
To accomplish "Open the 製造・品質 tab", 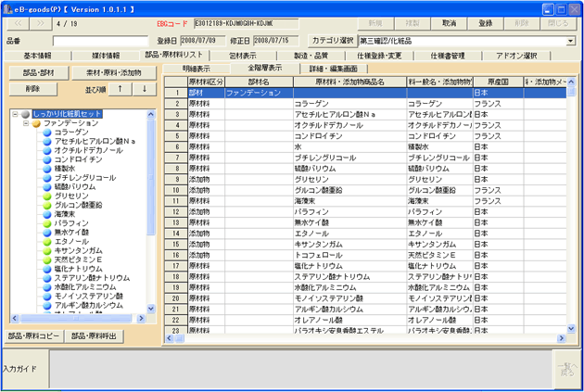I will pyautogui.click(x=311, y=56).
